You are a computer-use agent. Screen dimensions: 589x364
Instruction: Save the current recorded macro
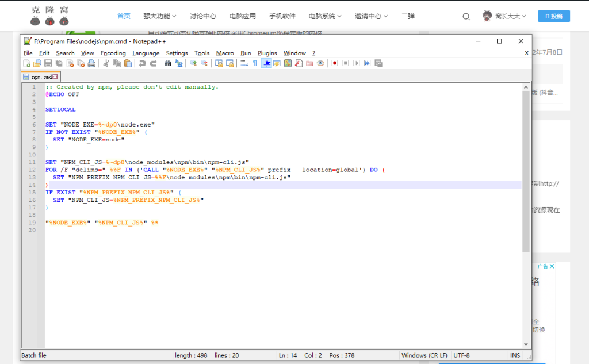pyautogui.click(x=378, y=63)
